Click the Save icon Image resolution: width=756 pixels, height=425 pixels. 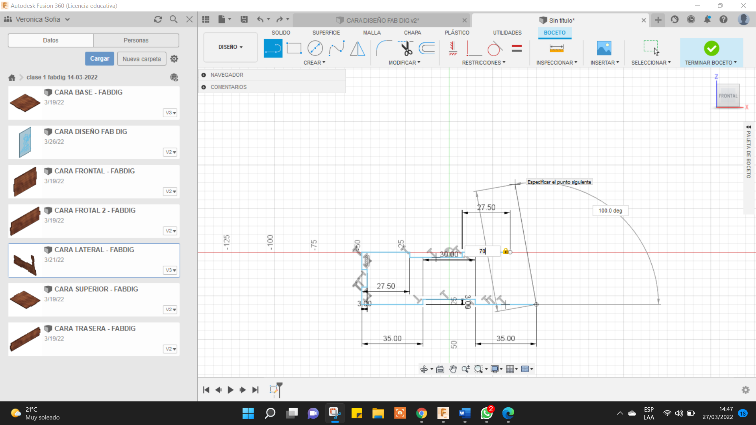pos(244,19)
